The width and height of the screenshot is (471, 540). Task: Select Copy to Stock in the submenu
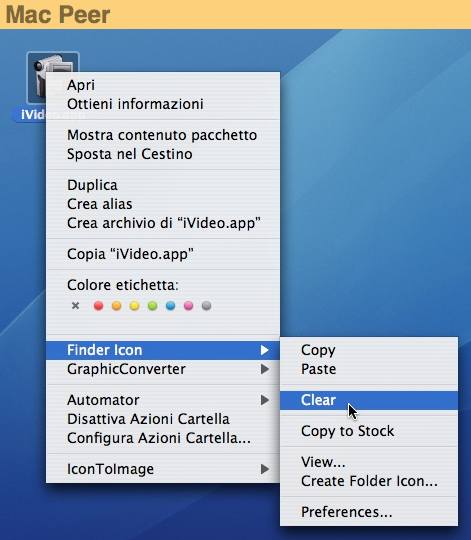click(369, 431)
